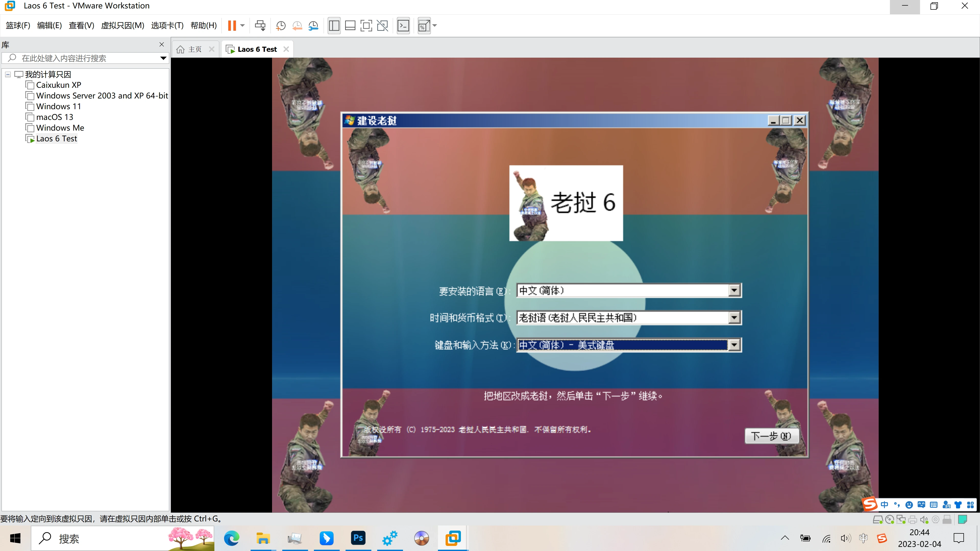Open the 键盘和输入方法 dropdown arrow

734,345
